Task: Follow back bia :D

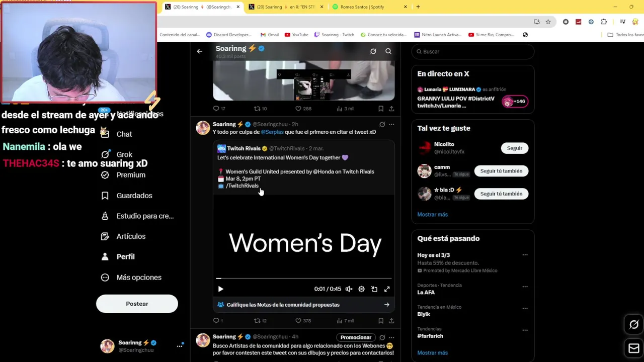Action: pyautogui.click(x=501, y=194)
